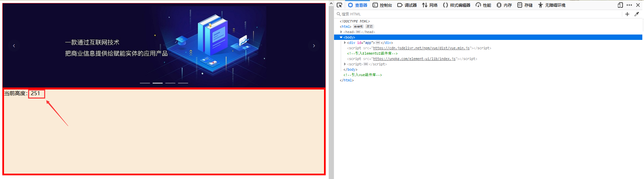Click the ellipsis badge inside last script
The height and width of the screenshot is (179, 644).
366,64
